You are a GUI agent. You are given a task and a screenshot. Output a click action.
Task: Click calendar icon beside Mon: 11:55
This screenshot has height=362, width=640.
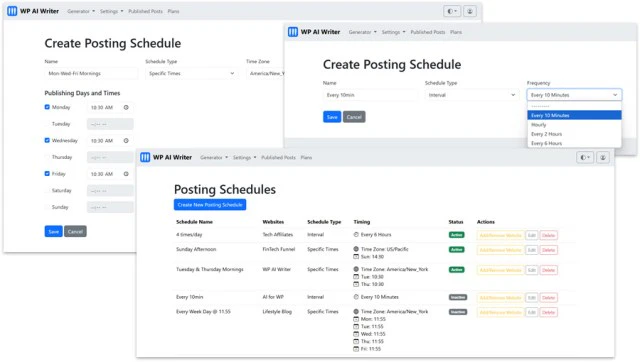[x=356, y=319]
